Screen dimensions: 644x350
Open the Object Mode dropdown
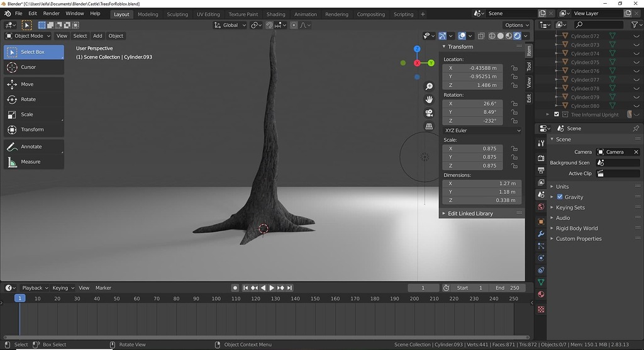click(28, 36)
